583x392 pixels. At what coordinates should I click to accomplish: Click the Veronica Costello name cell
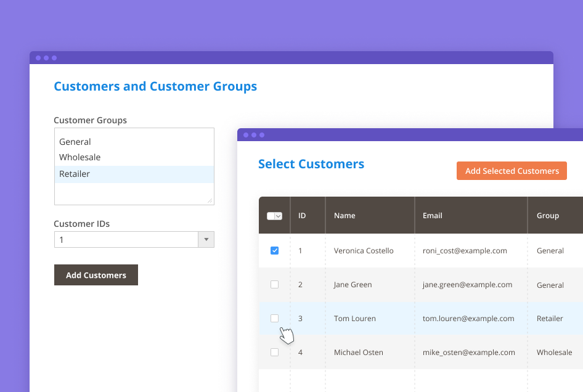363,251
